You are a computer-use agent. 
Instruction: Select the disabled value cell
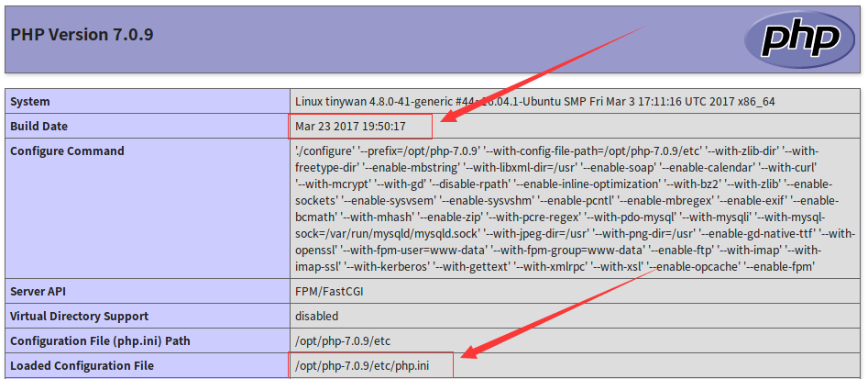tap(576, 317)
